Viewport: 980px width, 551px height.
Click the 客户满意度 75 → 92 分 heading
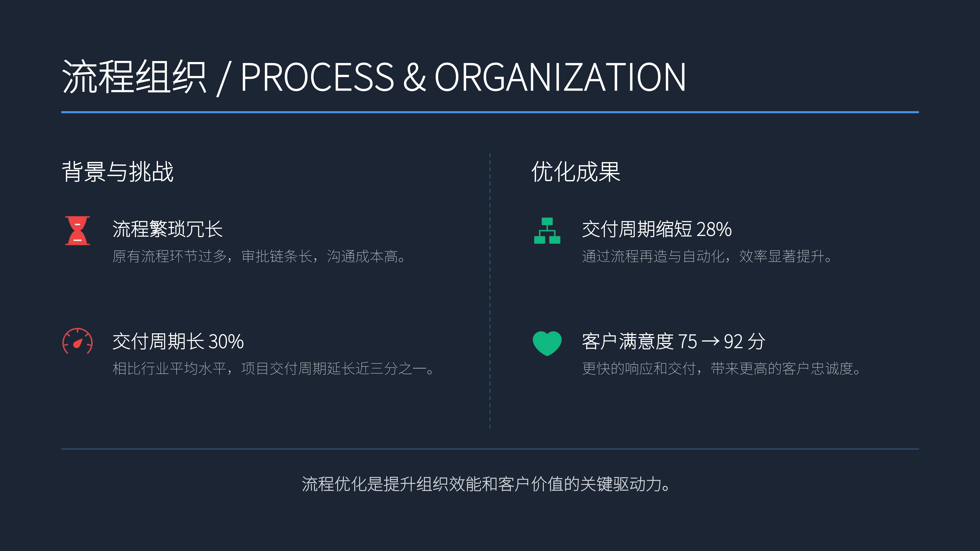(673, 341)
